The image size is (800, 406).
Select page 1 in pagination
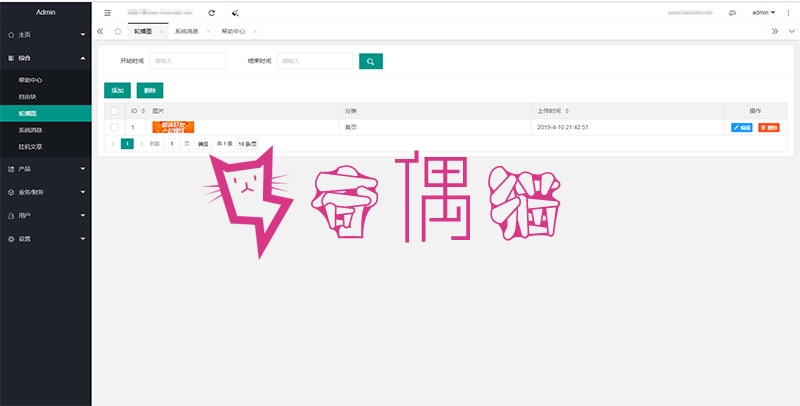coord(127,144)
